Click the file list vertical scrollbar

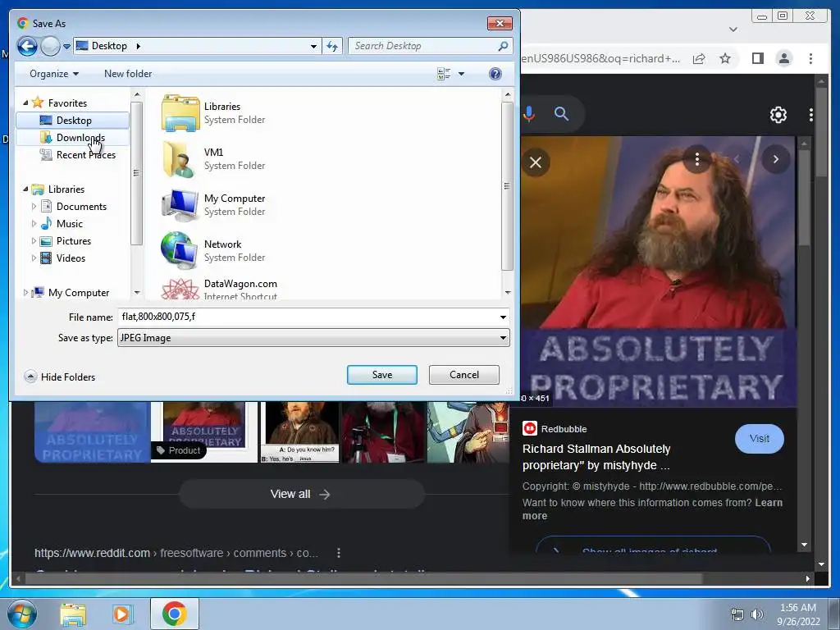(x=507, y=186)
